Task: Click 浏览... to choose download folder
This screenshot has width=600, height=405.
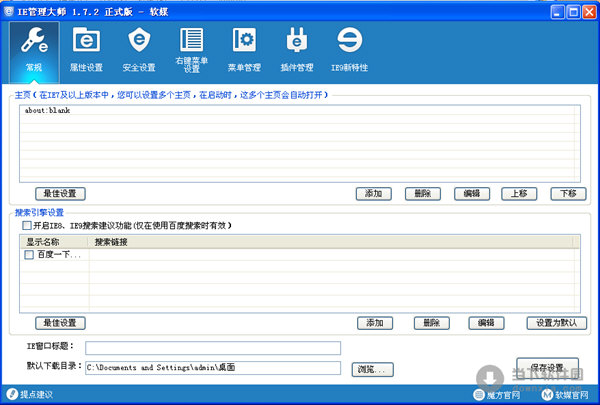Action: tap(372, 369)
